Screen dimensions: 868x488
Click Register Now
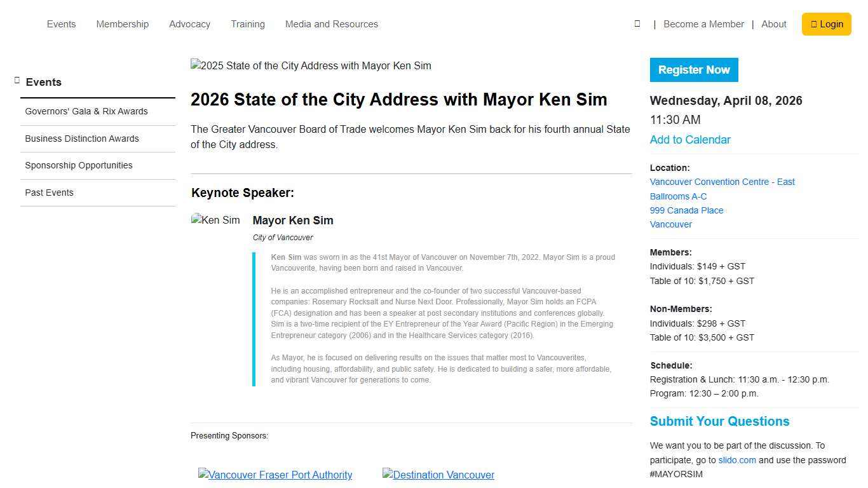click(694, 70)
